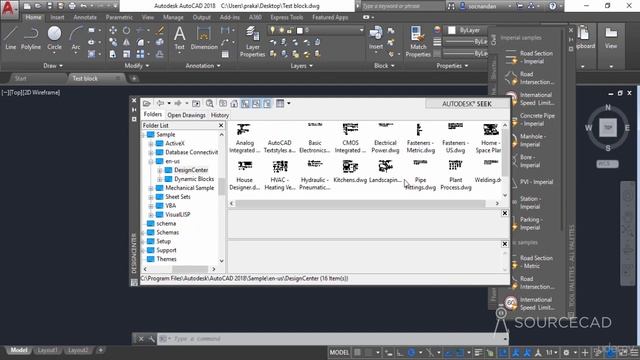The image size is (640, 360).
Task: Click the AUTODESK SEEK button
Action: 466,104
